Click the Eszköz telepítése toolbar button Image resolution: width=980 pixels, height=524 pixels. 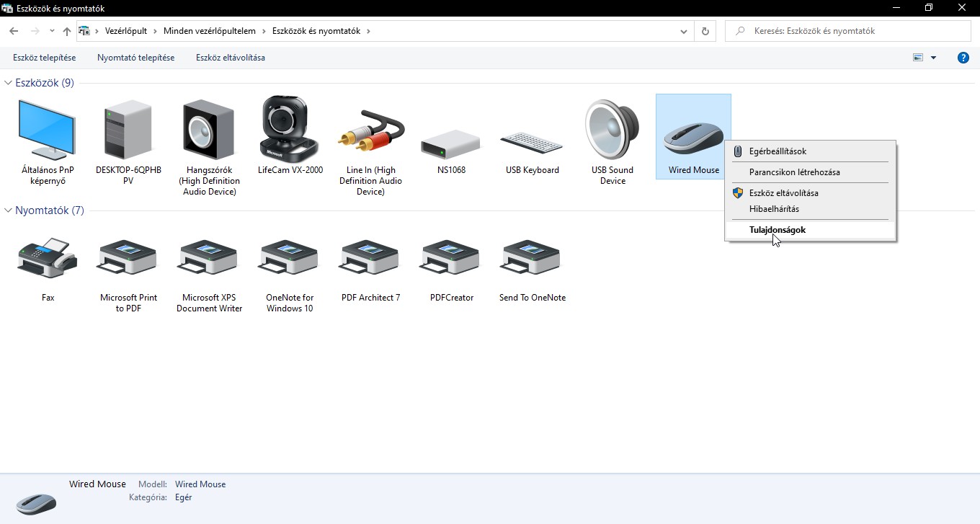(x=44, y=58)
